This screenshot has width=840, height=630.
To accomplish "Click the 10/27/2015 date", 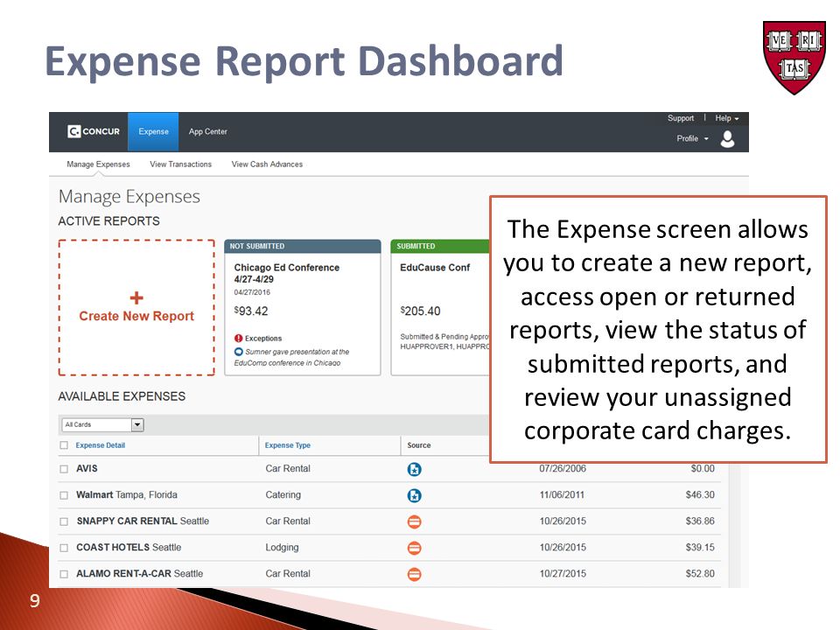I will tap(563, 573).
